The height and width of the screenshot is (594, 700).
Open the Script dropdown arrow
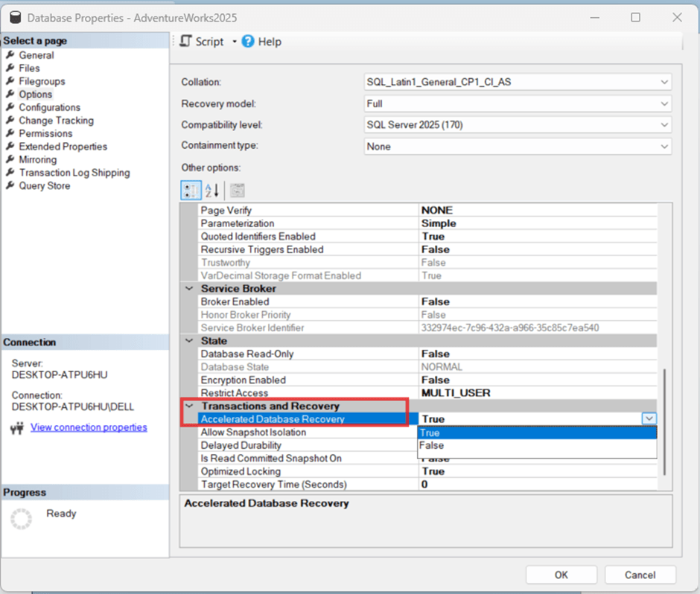[234, 42]
